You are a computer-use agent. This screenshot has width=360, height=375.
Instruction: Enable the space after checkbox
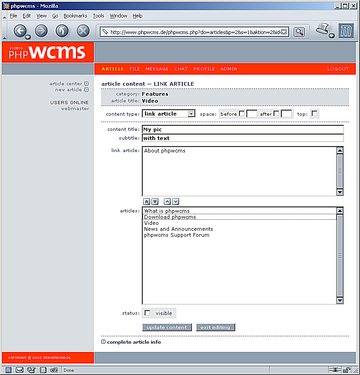(x=276, y=114)
